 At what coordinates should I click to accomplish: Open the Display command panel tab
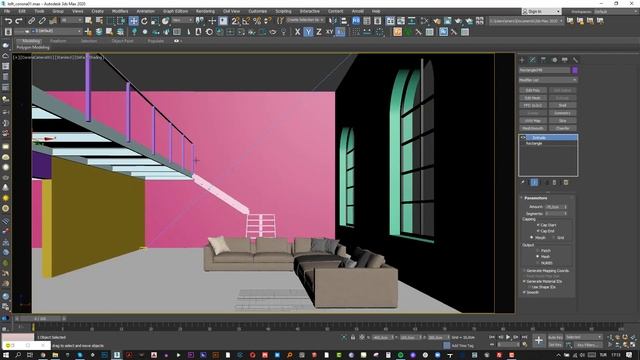[564, 60]
